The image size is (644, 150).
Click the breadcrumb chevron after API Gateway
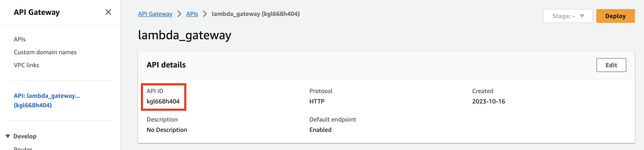(179, 14)
